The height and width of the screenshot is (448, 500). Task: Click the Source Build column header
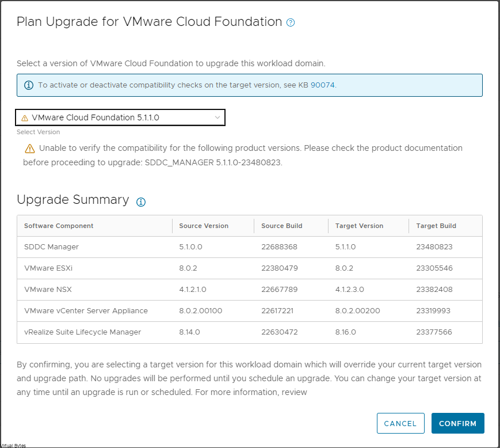coord(281,226)
